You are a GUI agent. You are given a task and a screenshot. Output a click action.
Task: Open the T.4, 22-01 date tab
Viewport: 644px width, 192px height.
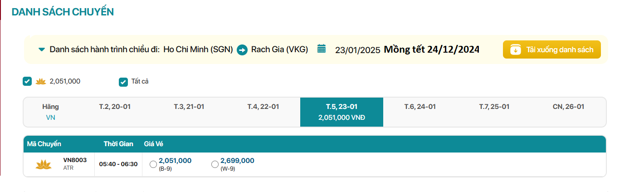click(263, 107)
